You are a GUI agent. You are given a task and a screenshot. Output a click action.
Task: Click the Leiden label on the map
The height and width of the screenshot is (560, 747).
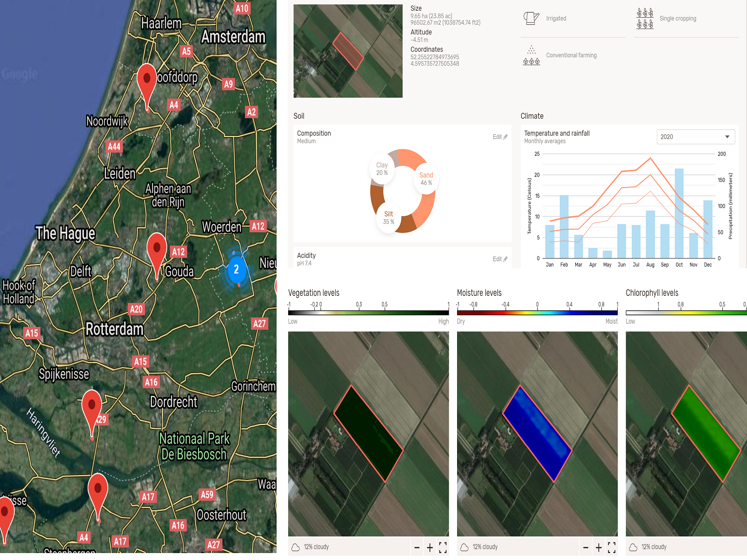(x=120, y=174)
